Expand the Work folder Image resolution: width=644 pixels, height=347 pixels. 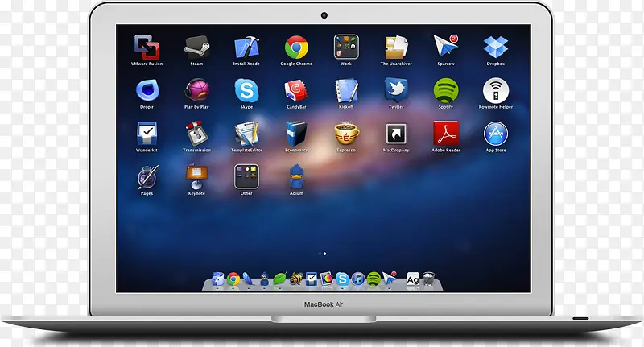tap(346, 47)
